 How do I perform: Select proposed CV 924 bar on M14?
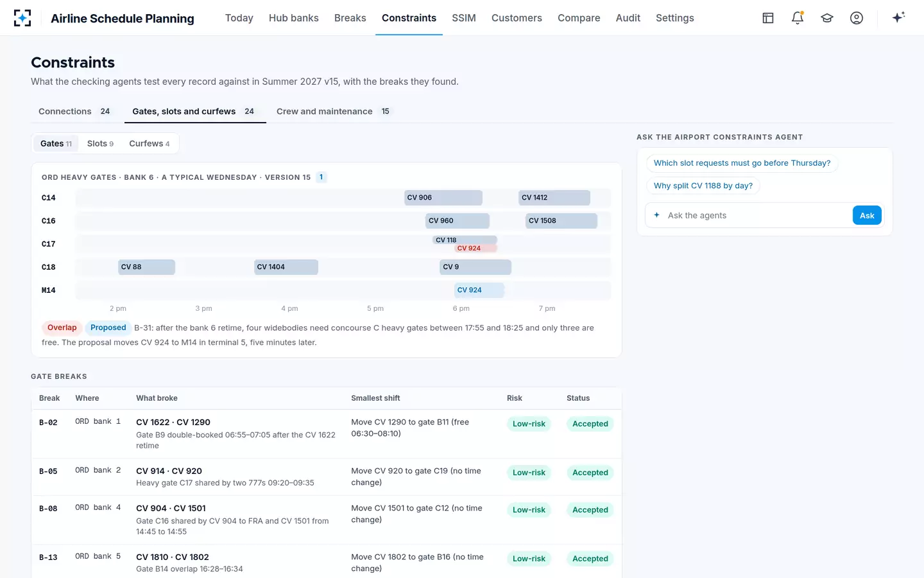tap(479, 290)
